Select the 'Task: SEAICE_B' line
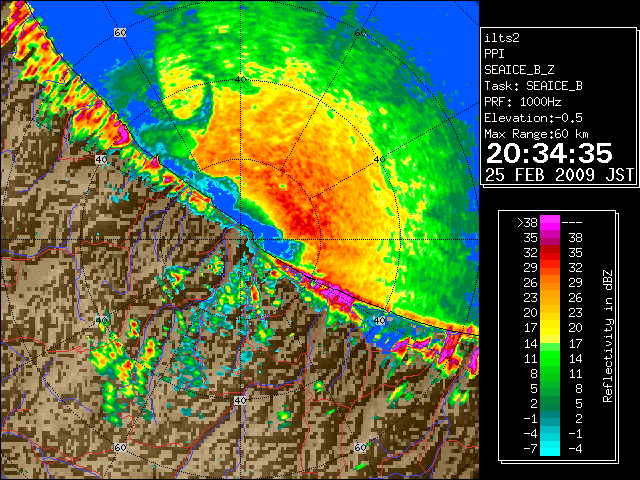 [x=533, y=86]
